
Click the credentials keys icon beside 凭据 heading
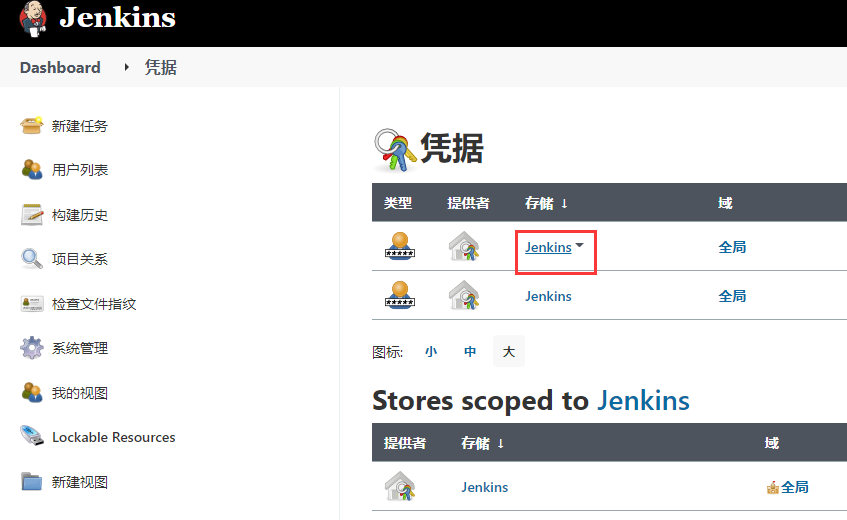click(x=395, y=150)
